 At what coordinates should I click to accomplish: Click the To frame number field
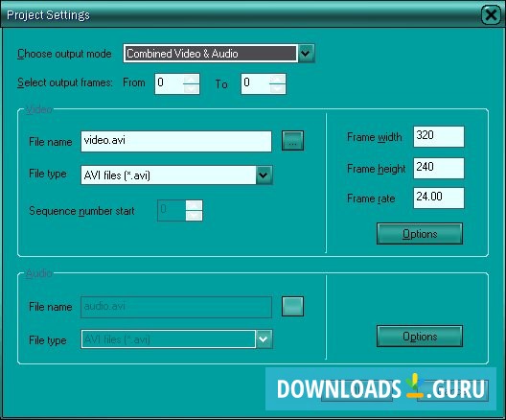tap(255, 84)
